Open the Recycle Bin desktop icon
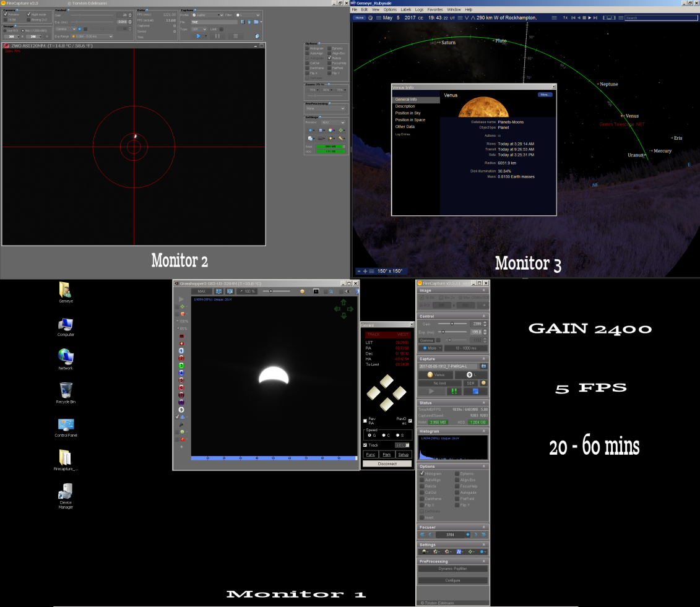 click(x=66, y=393)
